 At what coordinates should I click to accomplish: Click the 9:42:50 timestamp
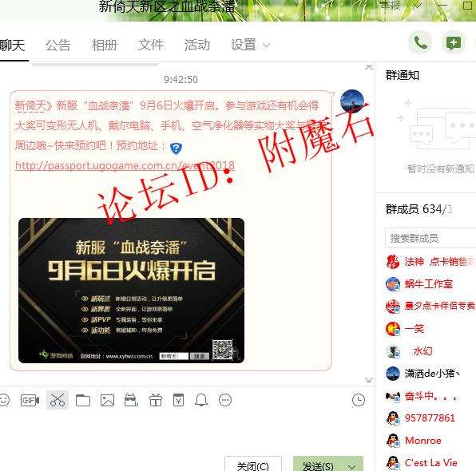tap(180, 80)
